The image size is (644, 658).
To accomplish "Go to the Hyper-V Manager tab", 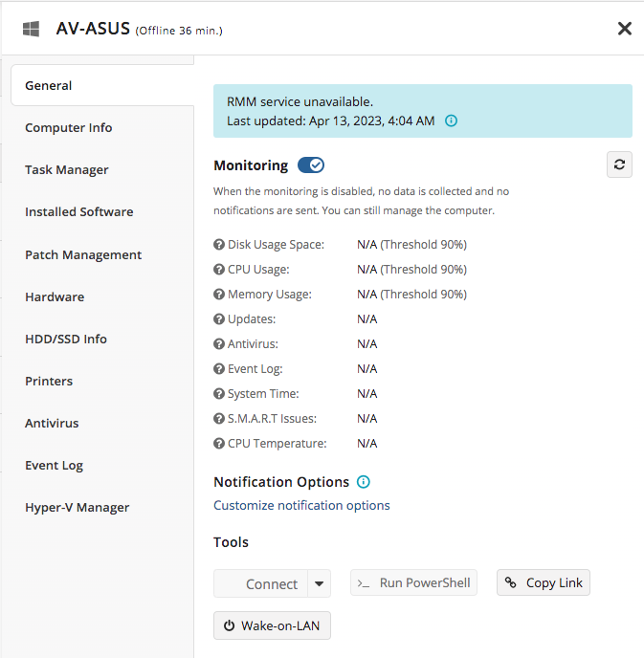I will (78, 507).
